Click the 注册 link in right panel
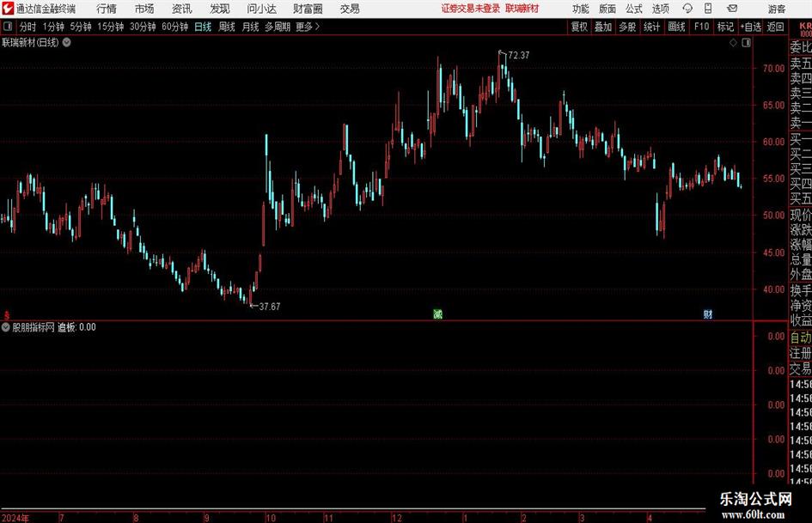Image resolution: width=812 pixels, height=523 pixels. point(801,353)
